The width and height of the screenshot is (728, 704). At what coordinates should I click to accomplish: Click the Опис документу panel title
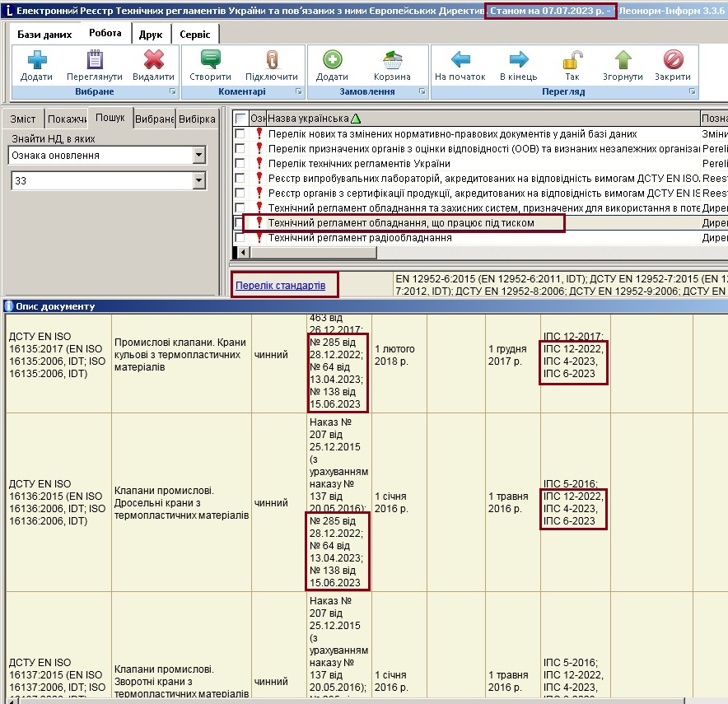[55, 306]
